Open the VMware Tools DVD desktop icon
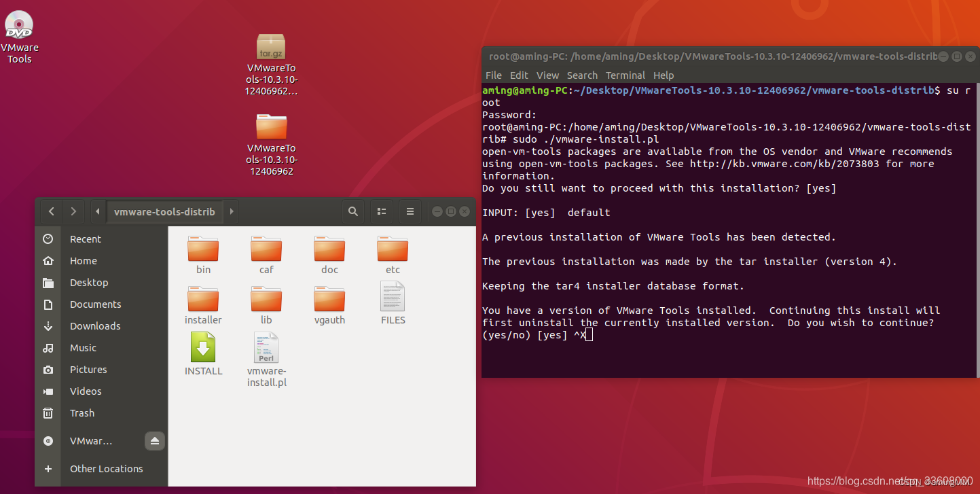Viewport: 980px width, 494px height. (x=19, y=37)
